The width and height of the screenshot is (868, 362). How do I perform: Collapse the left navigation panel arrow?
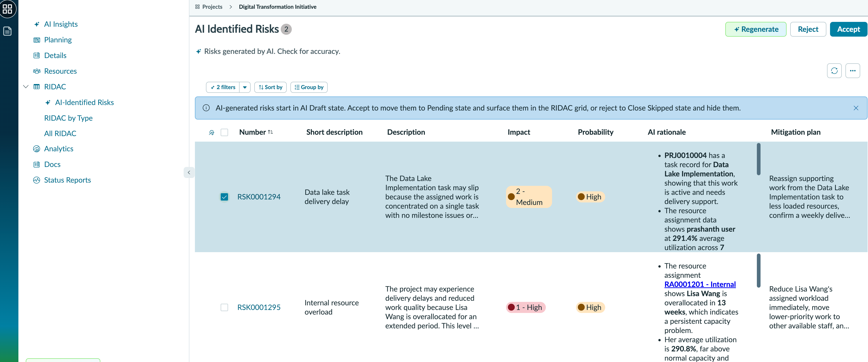[189, 172]
